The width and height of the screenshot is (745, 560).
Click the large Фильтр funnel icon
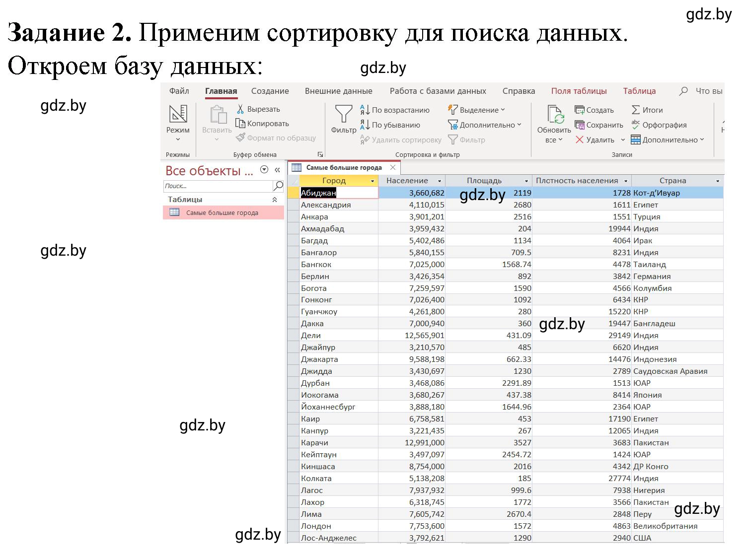tap(344, 114)
